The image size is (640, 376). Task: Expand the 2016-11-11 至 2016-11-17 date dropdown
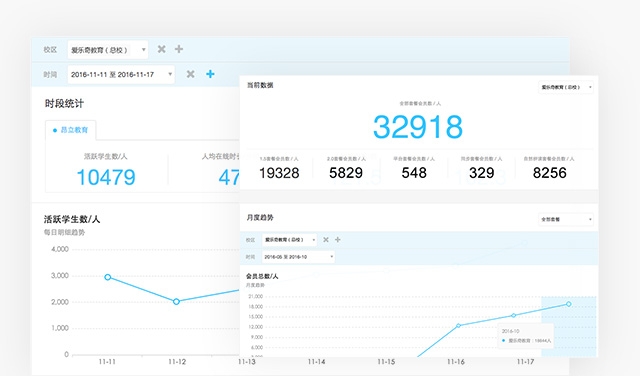121,75
